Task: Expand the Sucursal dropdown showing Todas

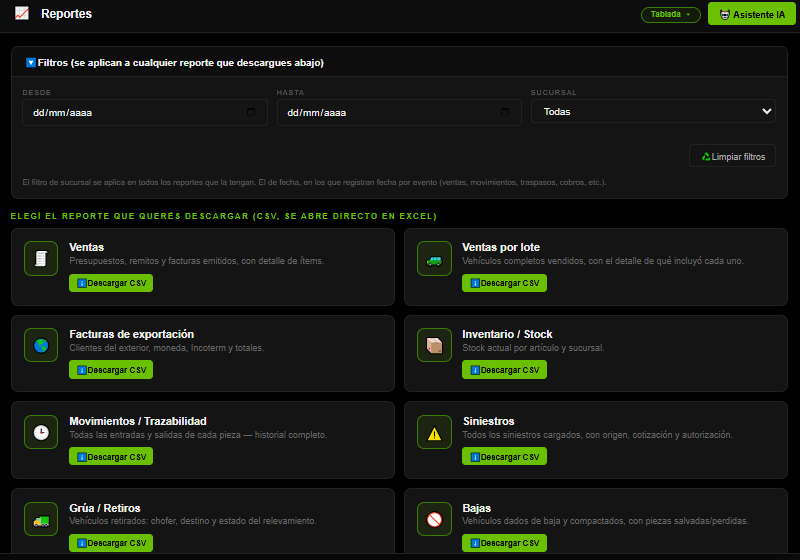Action: point(653,111)
